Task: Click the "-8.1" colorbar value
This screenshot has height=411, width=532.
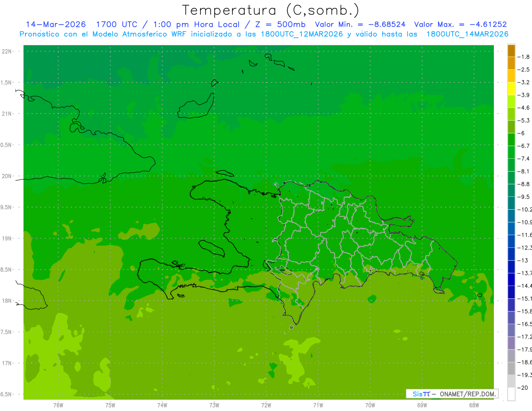Action: (x=524, y=171)
